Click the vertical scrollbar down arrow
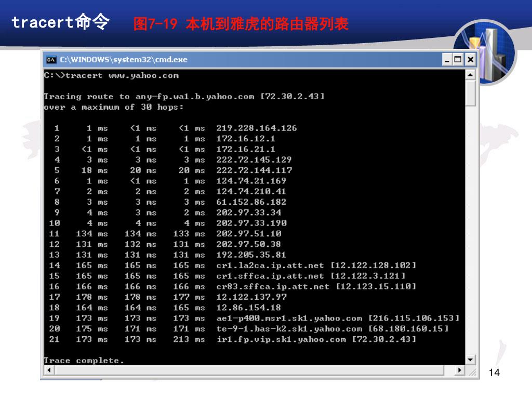The width and height of the screenshot is (532, 399). (470, 360)
